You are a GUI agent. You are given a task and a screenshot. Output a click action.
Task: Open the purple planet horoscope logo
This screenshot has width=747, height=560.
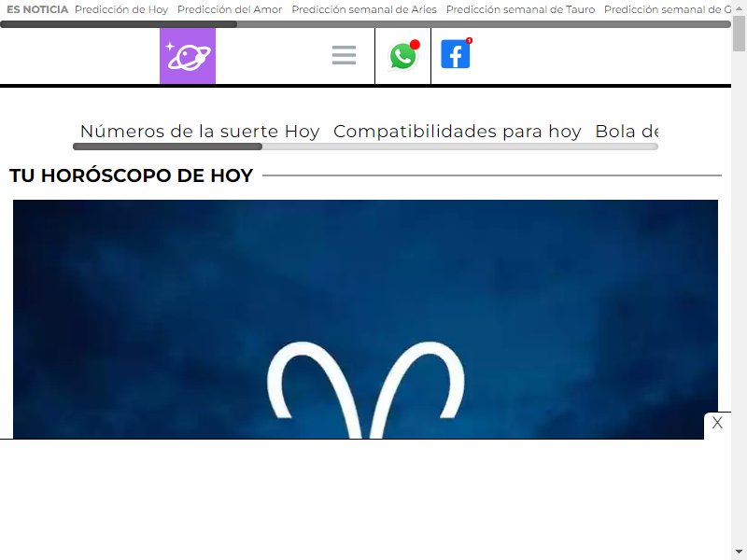click(x=188, y=56)
